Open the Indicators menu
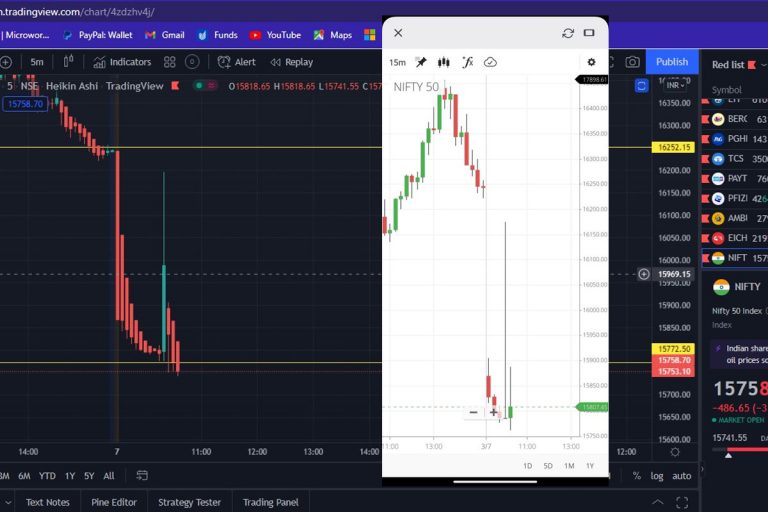 pyautogui.click(x=121, y=62)
